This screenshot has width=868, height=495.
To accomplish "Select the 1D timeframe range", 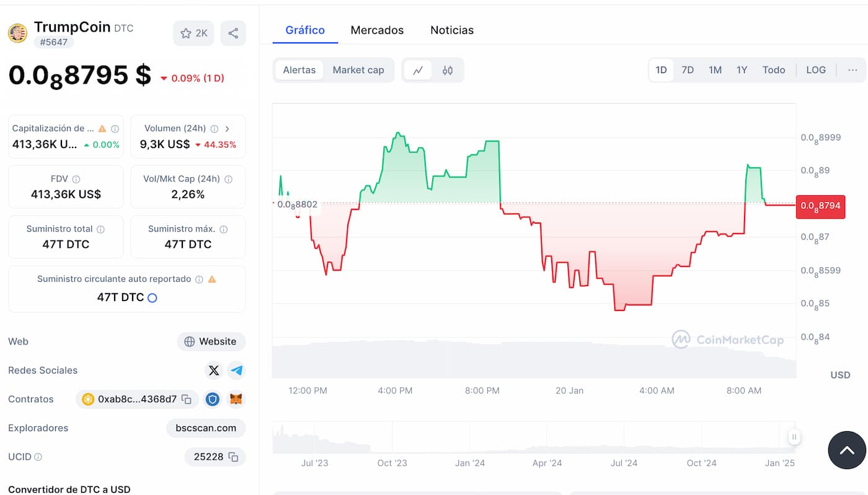I will point(661,70).
